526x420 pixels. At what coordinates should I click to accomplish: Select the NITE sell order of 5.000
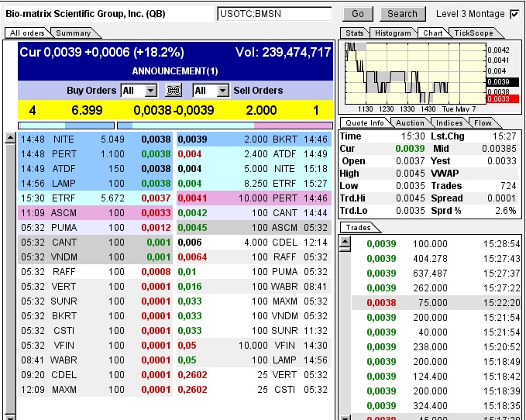254,169
